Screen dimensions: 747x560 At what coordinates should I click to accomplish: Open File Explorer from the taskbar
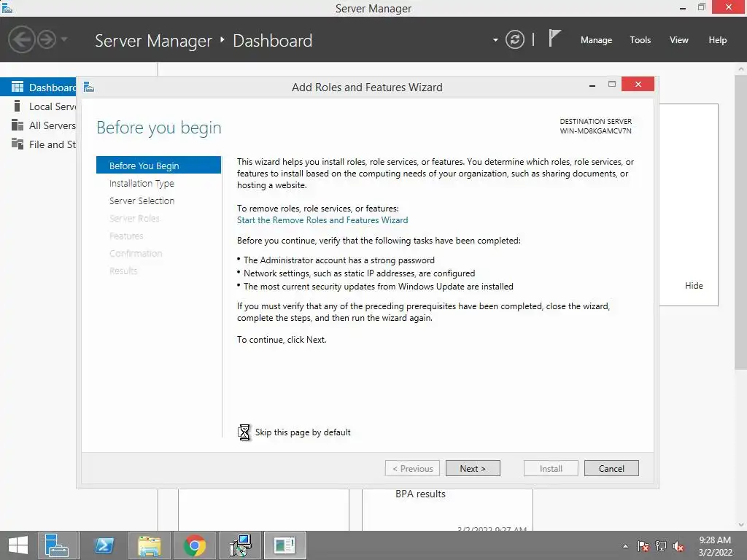point(149,545)
